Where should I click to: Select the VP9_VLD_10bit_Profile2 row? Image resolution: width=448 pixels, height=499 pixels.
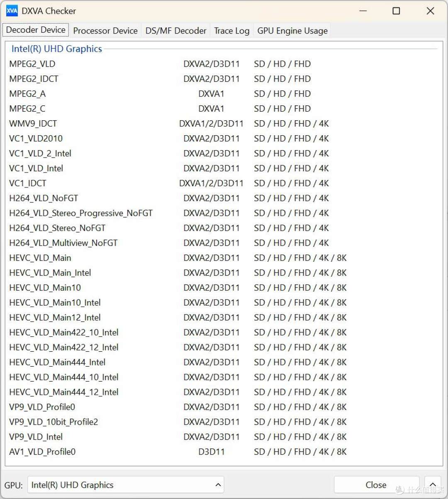pos(223,422)
